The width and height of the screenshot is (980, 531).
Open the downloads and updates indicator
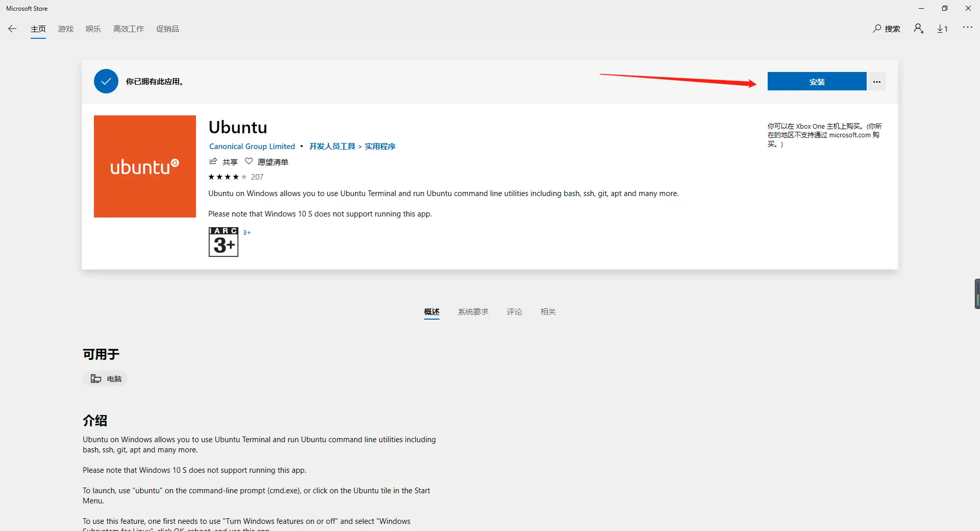pyautogui.click(x=942, y=29)
